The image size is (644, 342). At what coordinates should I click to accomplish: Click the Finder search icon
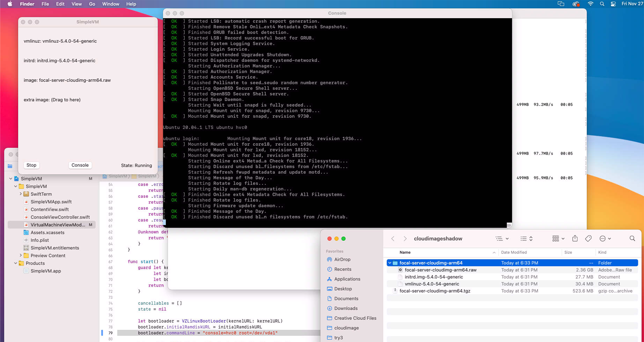(x=632, y=238)
